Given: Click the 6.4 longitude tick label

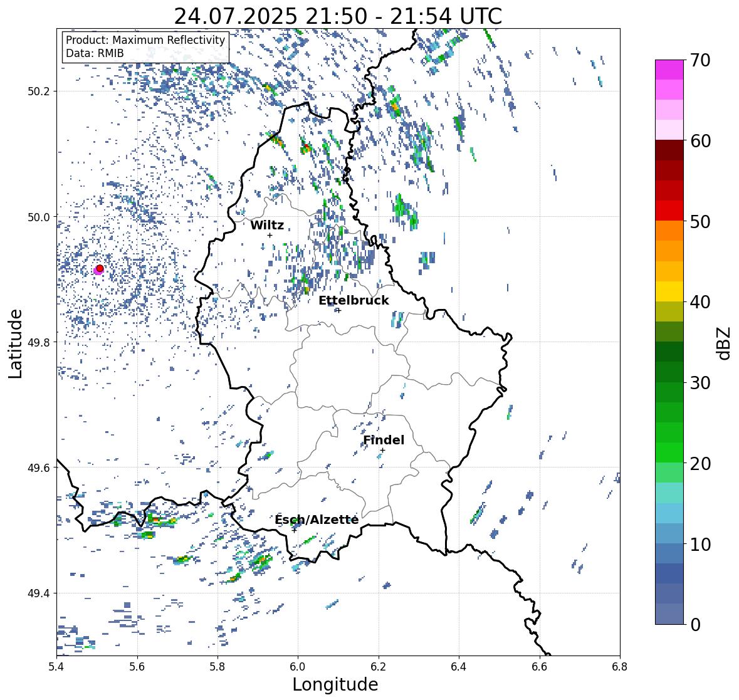Looking at the screenshot, I should 459,667.
